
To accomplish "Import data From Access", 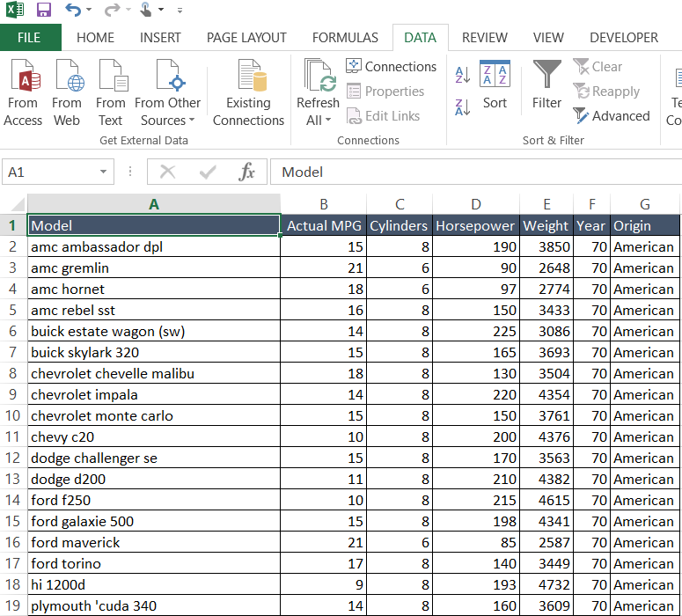I will (x=23, y=92).
